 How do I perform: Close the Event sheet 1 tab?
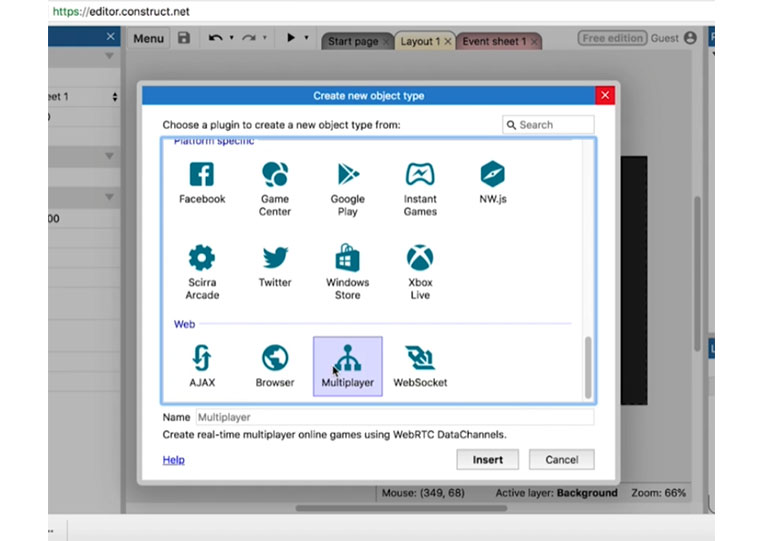click(534, 42)
